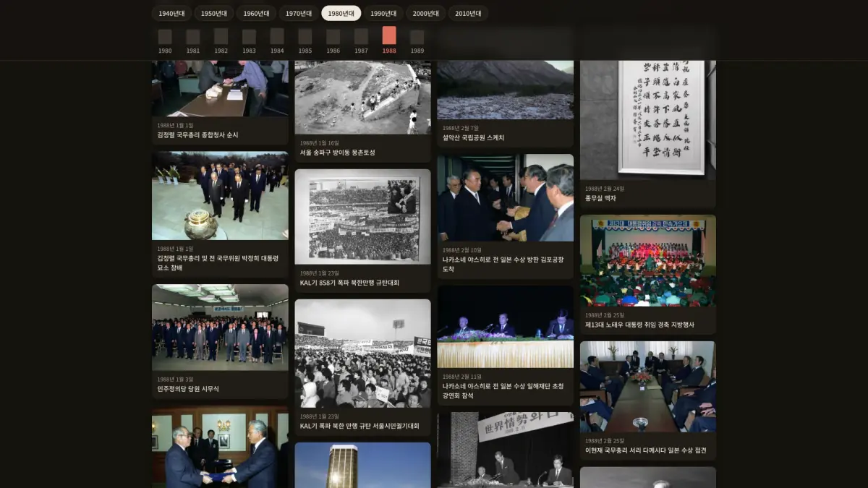This screenshot has width=868, height=488.
Task: Pick year 1986 on the timeline
Action: pyautogui.click(x=333, y=41)
